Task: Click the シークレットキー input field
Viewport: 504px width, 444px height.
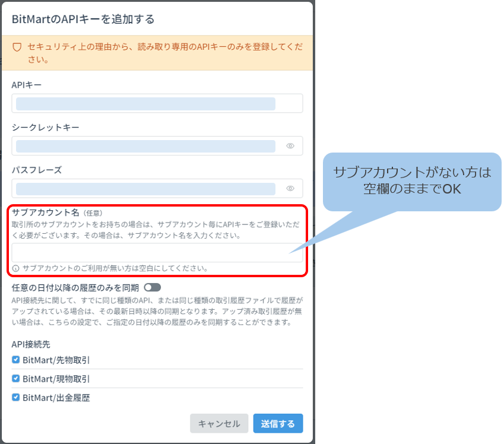Action: click(x=157, y=146)
